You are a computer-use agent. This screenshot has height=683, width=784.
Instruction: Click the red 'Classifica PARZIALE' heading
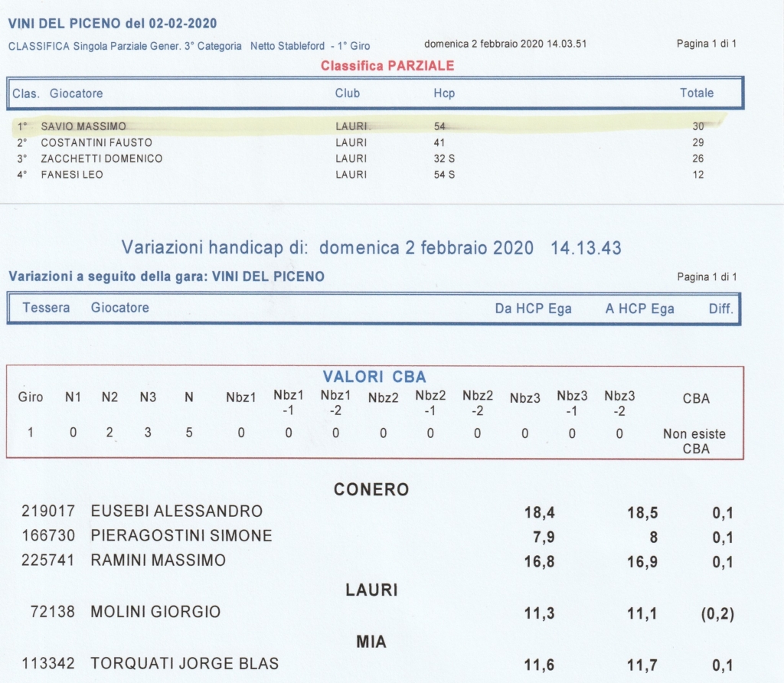[x=387, y=66]
